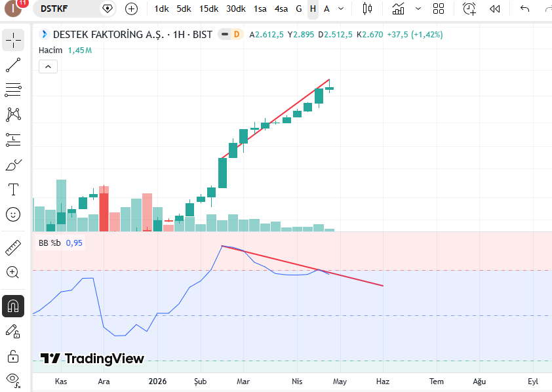The image size is (552, 392).
Task: Toggle lock all drawing tools
Action: click(x=13, y=357)
